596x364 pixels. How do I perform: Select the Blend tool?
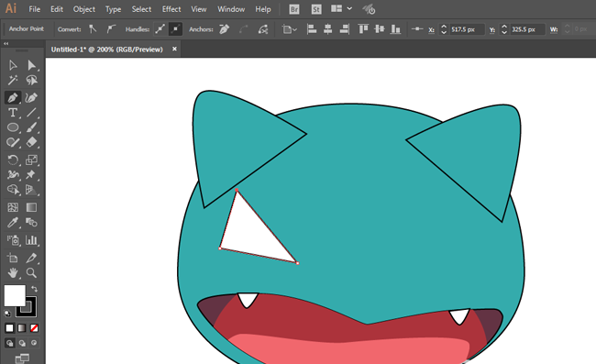coord(31,222)
